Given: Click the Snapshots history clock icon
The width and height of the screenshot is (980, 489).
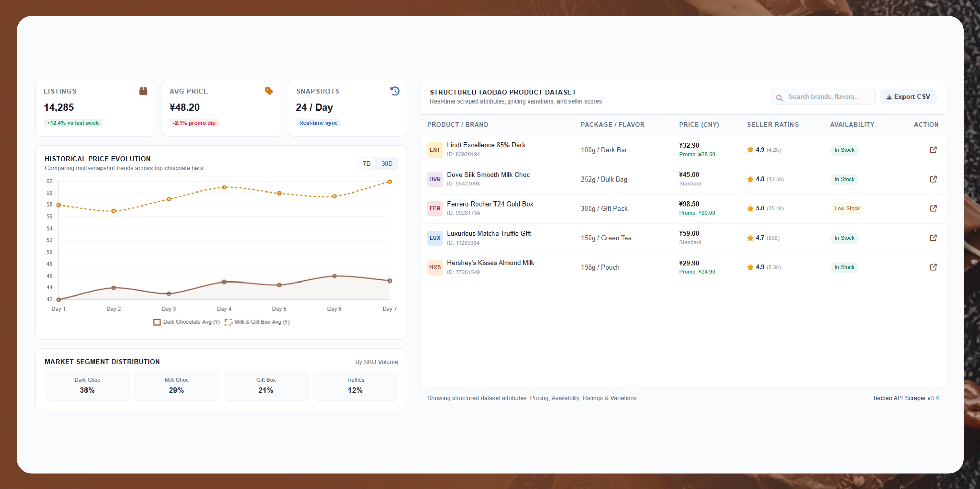Looking at the screenshot, I should (395, 91).
